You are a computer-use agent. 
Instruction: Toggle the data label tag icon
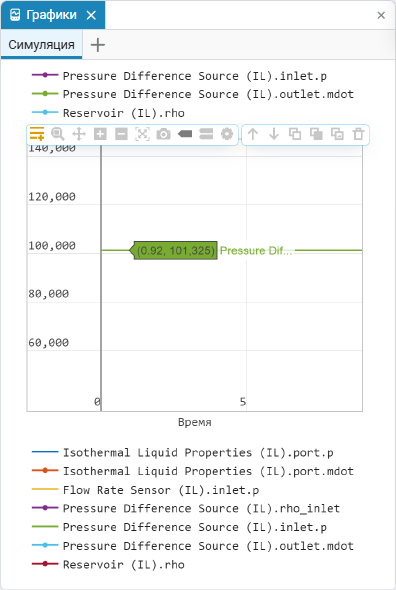(x=185, y=134)
